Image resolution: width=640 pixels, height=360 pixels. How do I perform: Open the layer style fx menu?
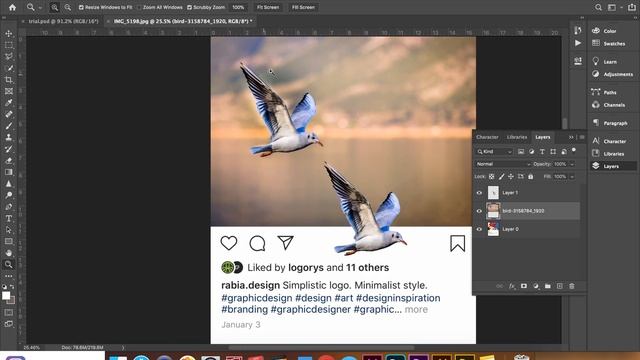[512, 286]
